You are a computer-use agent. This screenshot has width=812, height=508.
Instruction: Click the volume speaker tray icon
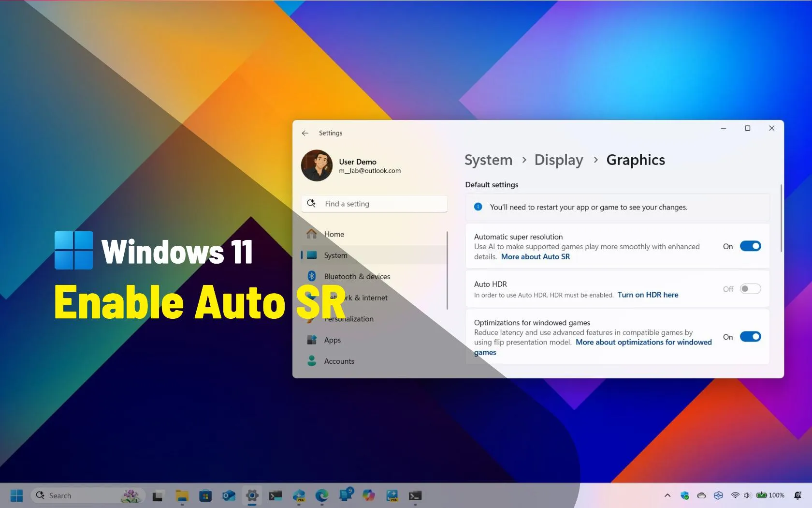point(747,495)
